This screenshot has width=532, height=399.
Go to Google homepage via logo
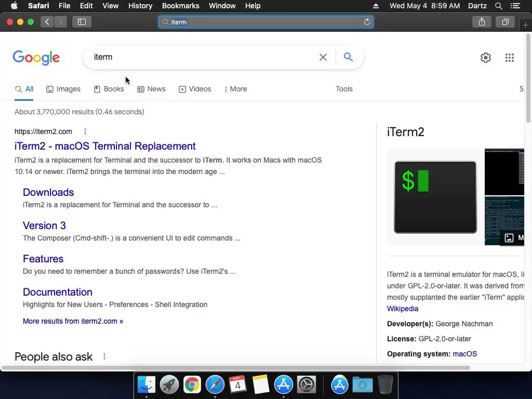pos(36,58)
